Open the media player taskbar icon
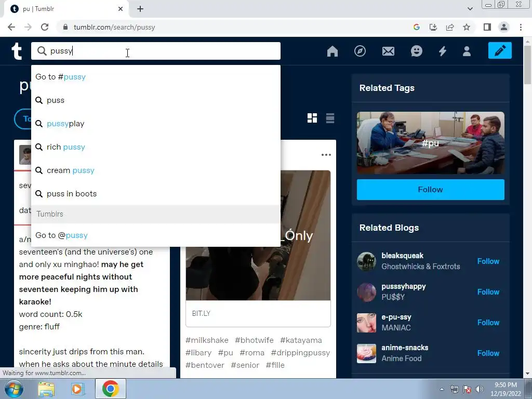This screenshot has width=532, height=399. coord(77,389)
